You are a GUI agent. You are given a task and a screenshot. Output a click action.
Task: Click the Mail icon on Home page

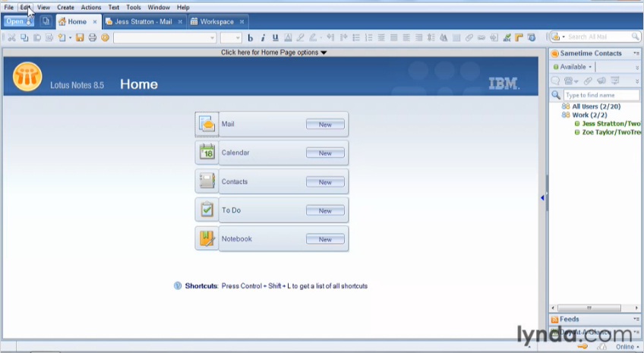coord(207,124)
